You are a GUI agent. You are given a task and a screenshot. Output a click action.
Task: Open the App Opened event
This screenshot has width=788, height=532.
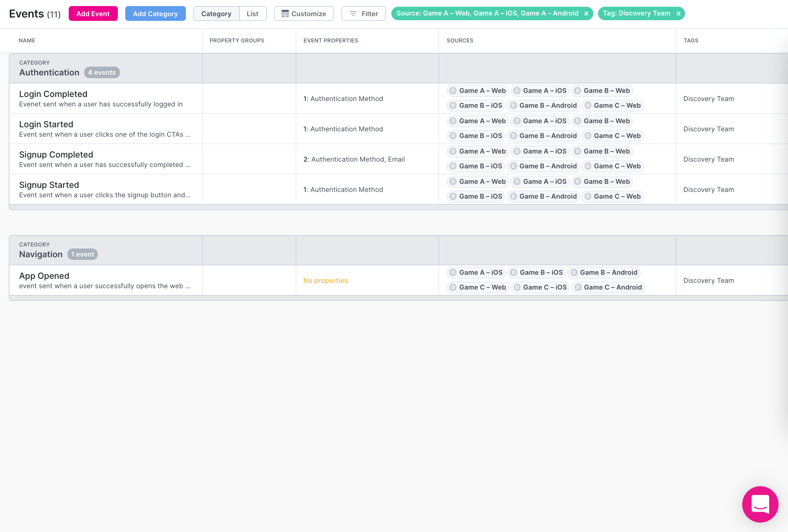click(x=44, y=276)
